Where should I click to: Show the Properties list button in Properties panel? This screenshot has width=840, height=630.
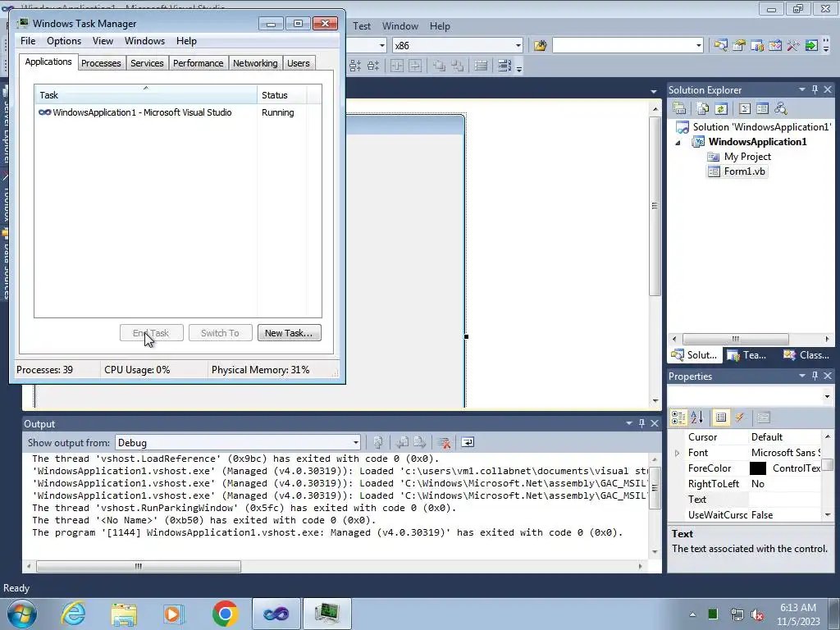(721, 418)
